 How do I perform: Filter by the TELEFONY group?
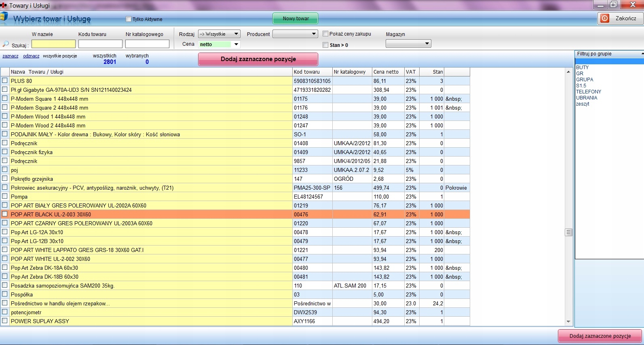pyautogui.click(x=588, y=92)
